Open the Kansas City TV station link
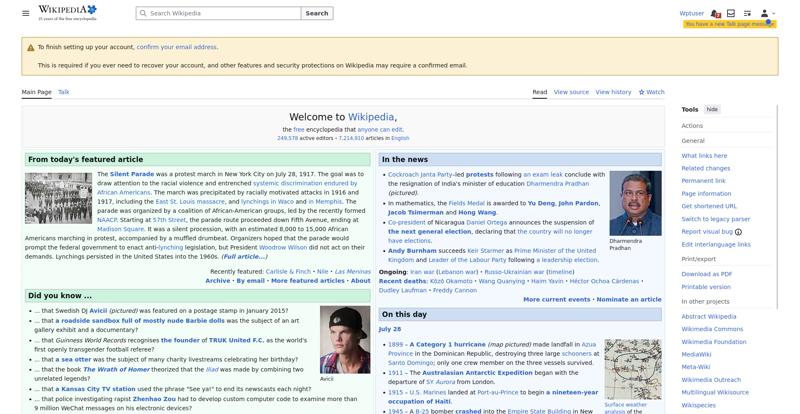Screen dimensions: 800x414 tap(95, 389)
